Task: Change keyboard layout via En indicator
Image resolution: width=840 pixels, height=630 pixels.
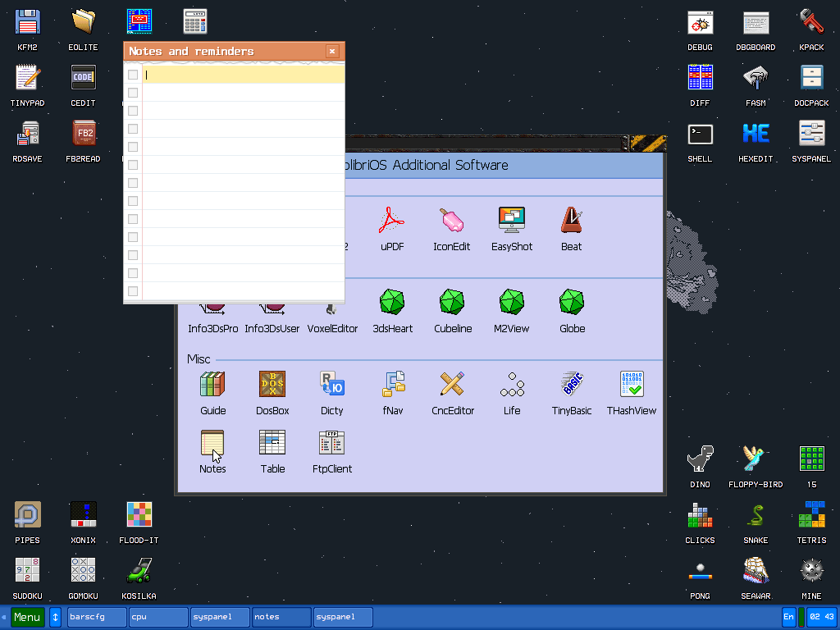Action: 788,617
